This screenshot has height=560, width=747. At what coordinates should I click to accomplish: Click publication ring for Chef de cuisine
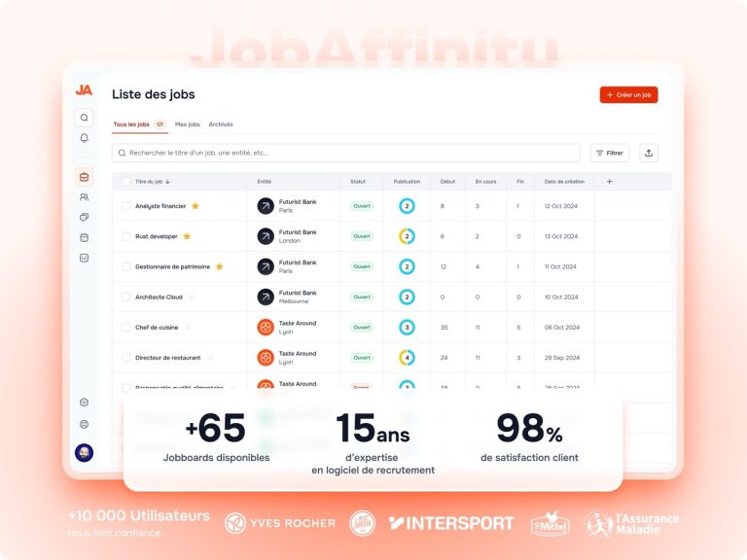click(x=407, y=327)
